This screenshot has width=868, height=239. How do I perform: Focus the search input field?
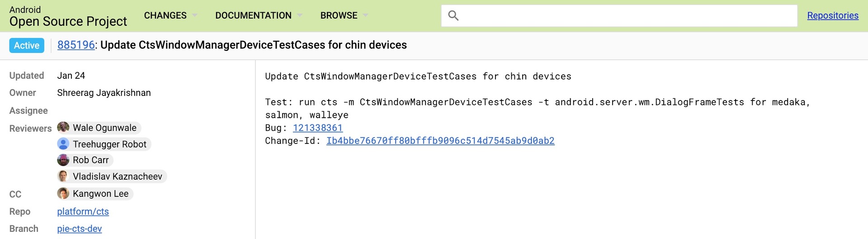(x=628, y=16)
